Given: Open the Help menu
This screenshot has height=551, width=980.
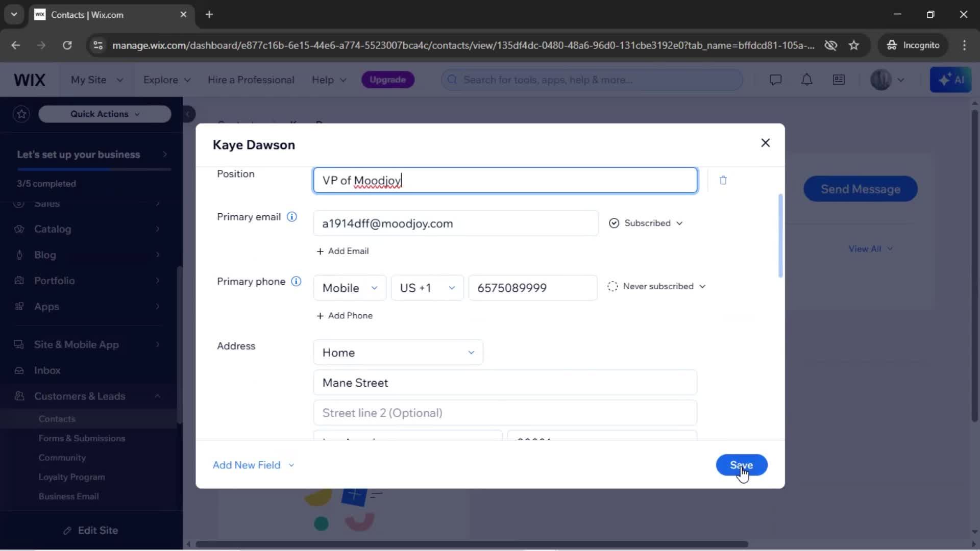Looking at the screenshot, I should click(x=329, y=80).
